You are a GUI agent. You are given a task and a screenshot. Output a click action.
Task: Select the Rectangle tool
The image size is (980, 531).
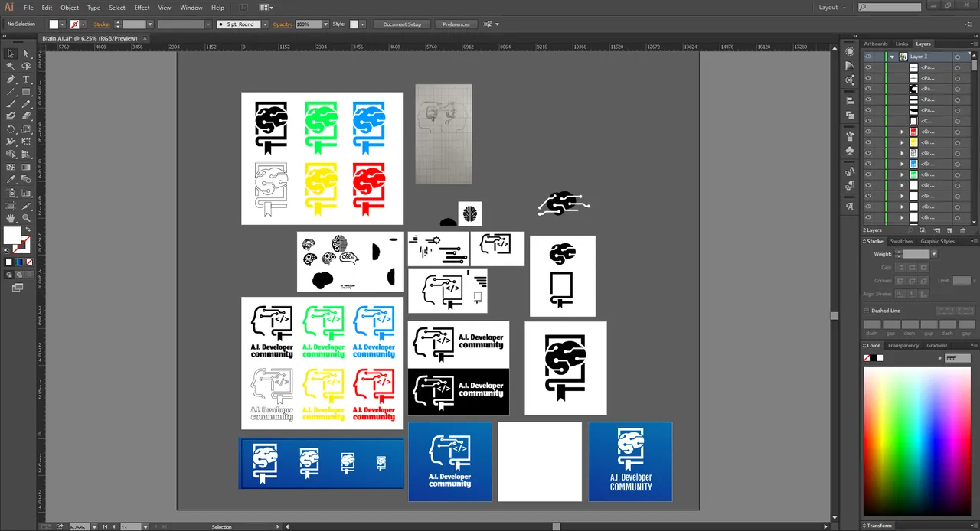coord(26,92)
